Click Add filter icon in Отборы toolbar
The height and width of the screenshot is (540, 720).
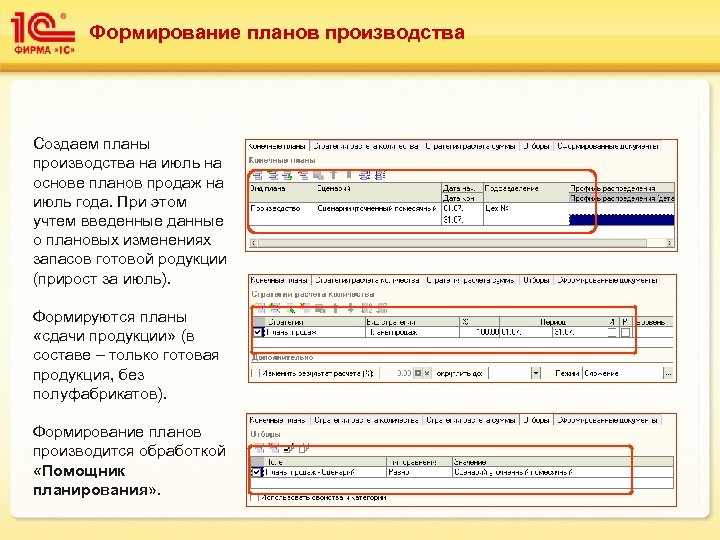click(259, 448)
